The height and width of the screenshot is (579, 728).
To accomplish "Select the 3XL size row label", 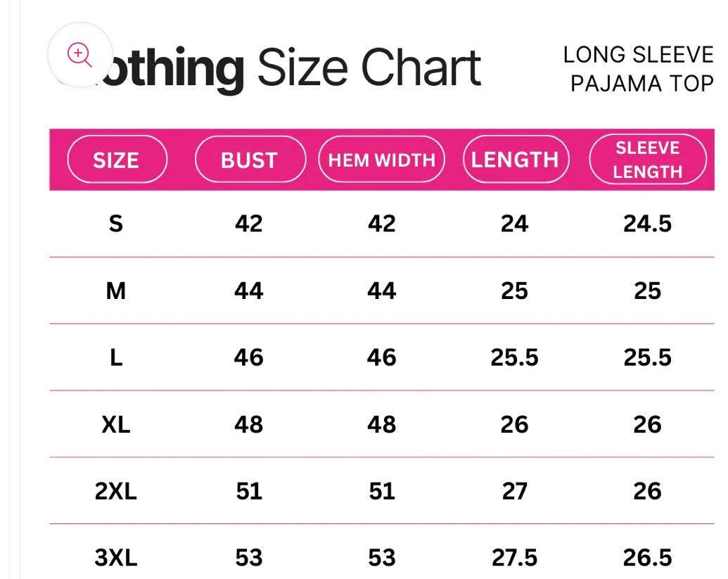I will tap(116, 558).
